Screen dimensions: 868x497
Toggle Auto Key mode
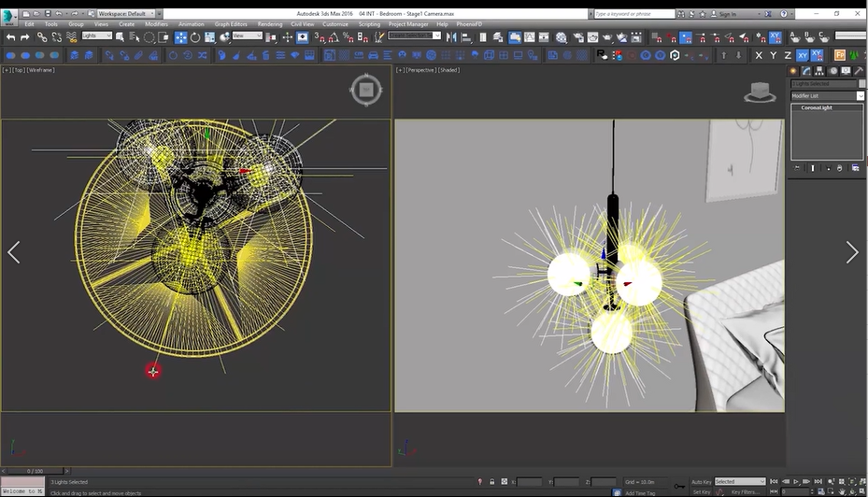pos(701,482)
